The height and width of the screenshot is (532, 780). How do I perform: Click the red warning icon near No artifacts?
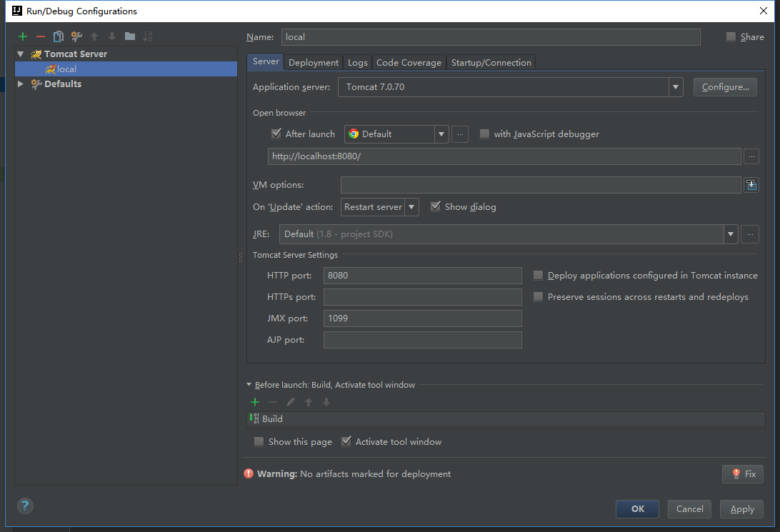pyautogui.click(x=249, y=474)
